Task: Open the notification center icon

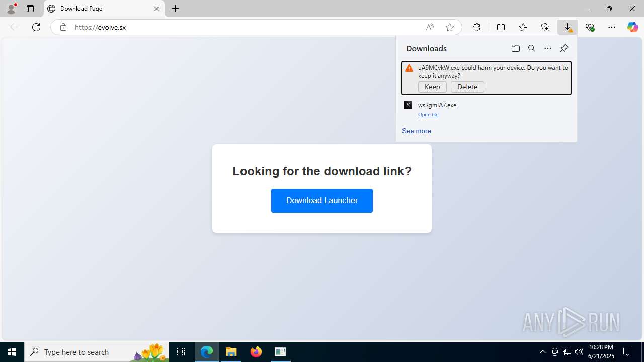Action: (628, 352)
